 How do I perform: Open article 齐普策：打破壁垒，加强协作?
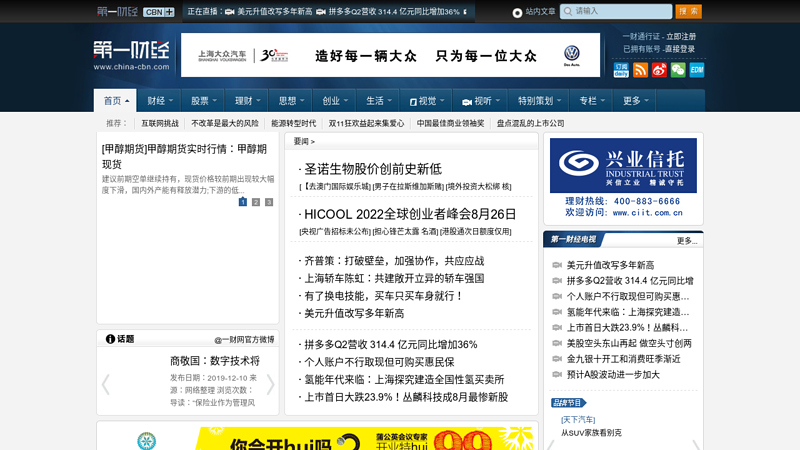[x=394, y=261]
